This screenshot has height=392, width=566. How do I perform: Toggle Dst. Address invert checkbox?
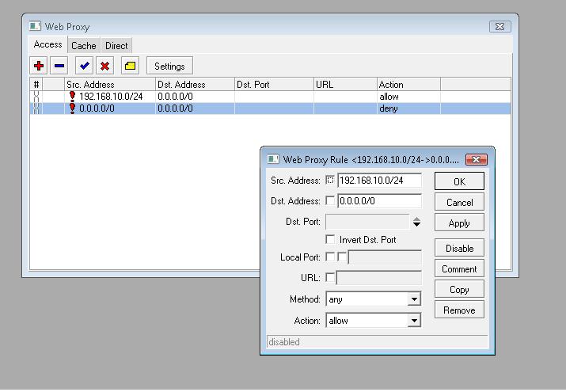[329, 200]
